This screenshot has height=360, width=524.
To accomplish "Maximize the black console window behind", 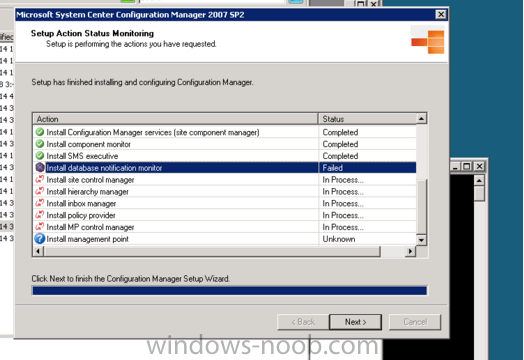I will [x=467, y=166].
